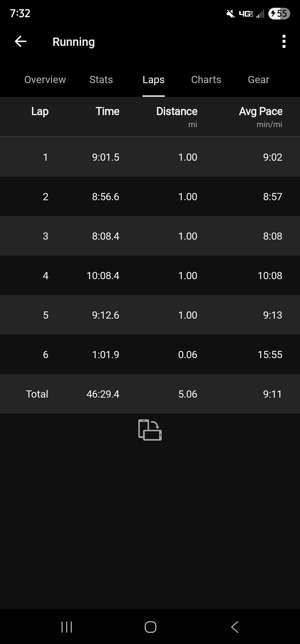Select the lap 6 row at 0.06 mi
This screenshot has height=644, width=300.
coord(150,355)
